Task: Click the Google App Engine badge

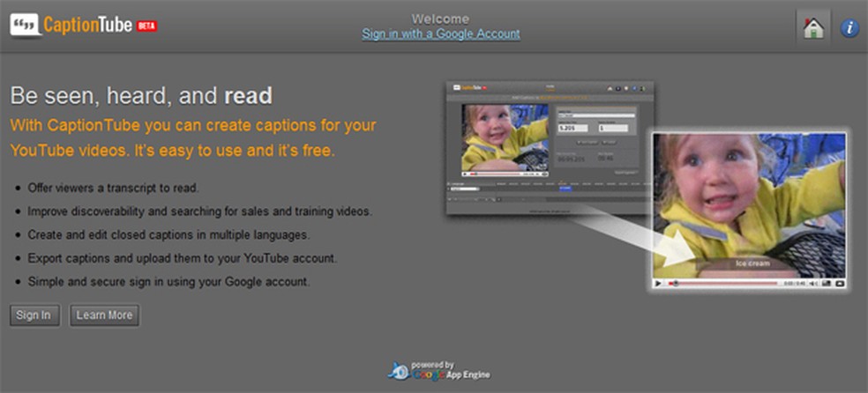Action: [x=438, y=371]
